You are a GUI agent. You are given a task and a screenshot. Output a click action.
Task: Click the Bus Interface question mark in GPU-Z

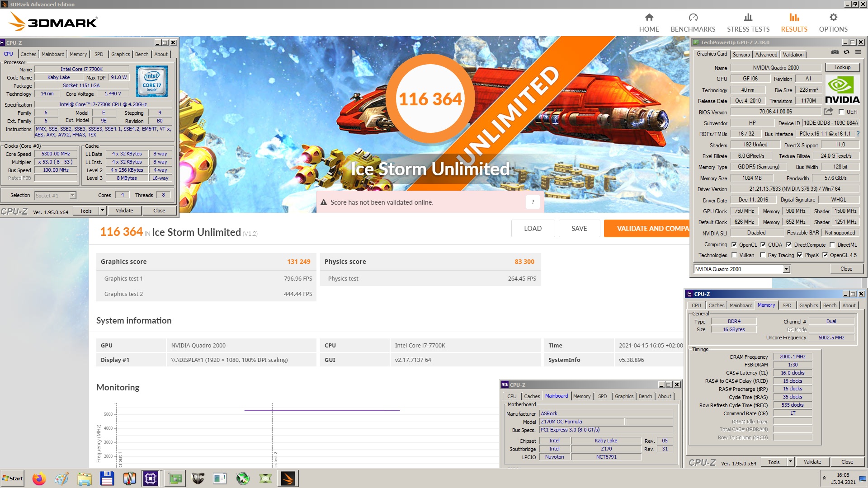[x=858, y=134]
